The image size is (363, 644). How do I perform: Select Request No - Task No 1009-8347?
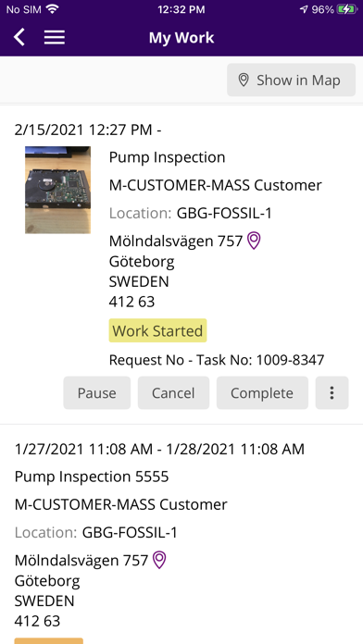coord(217,360)
